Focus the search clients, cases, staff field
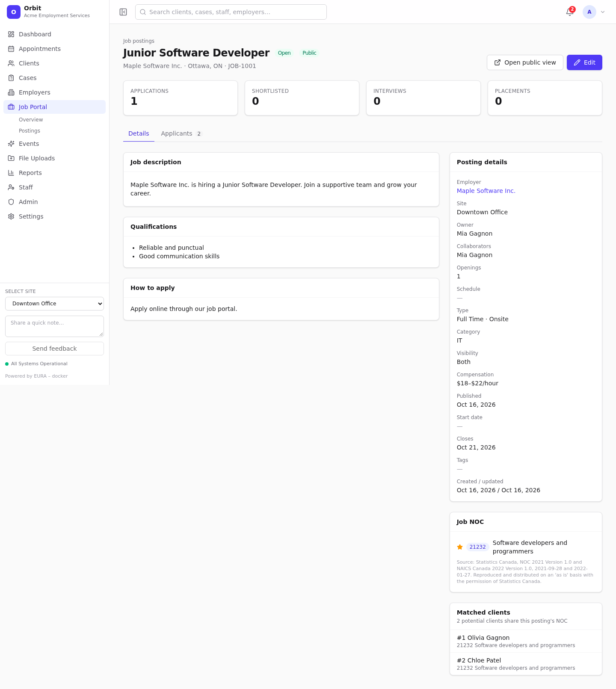 (231, 12)
